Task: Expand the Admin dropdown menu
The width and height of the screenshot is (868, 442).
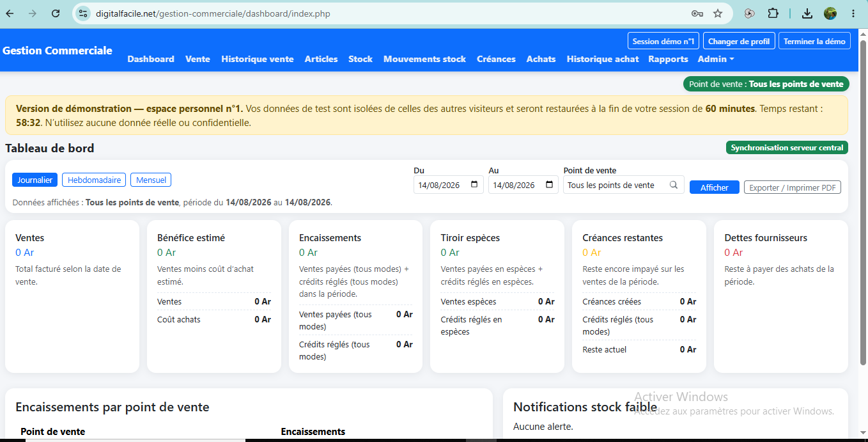Action: pyautogui.click(x=716, y=59)
